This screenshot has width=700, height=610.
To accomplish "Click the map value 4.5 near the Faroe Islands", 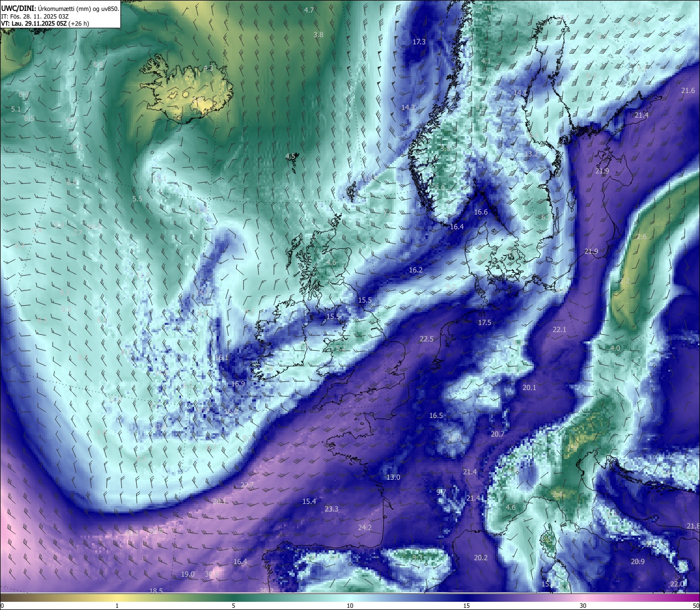I will click(x=290, y=156).
